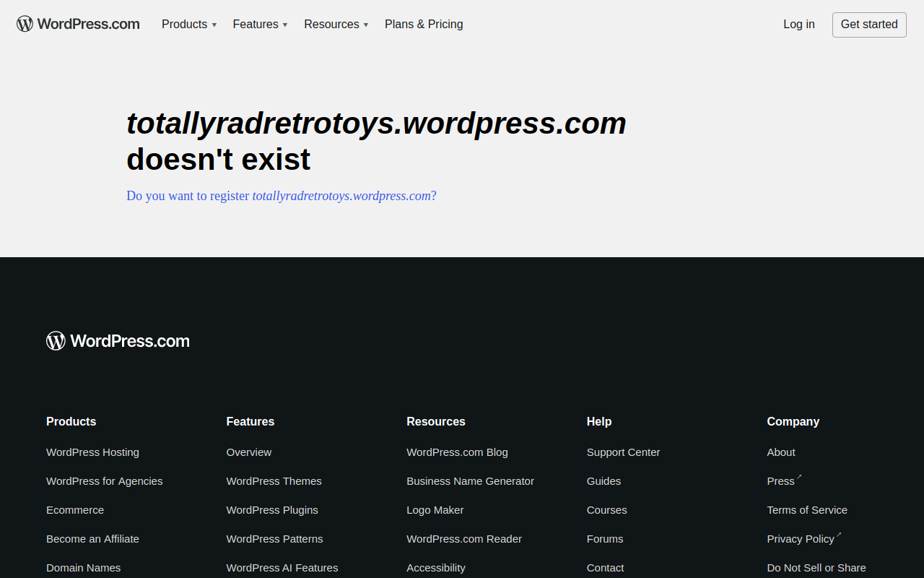Open the Domain Names link
This screenshot has height=578, width=924.
[84, 568]
